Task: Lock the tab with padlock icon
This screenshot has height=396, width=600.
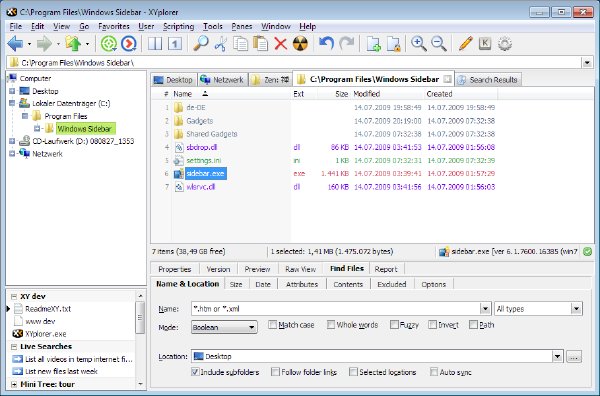Action: click(x=393, y=44)
